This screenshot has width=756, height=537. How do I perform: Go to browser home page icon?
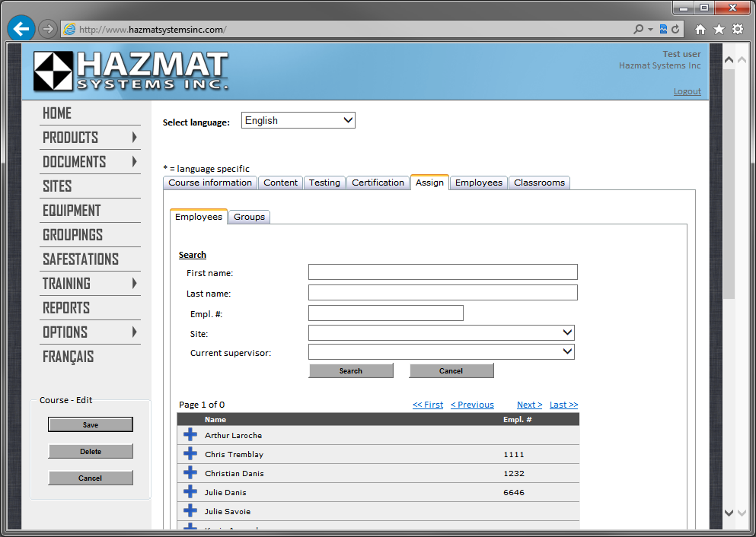[700, 29]
